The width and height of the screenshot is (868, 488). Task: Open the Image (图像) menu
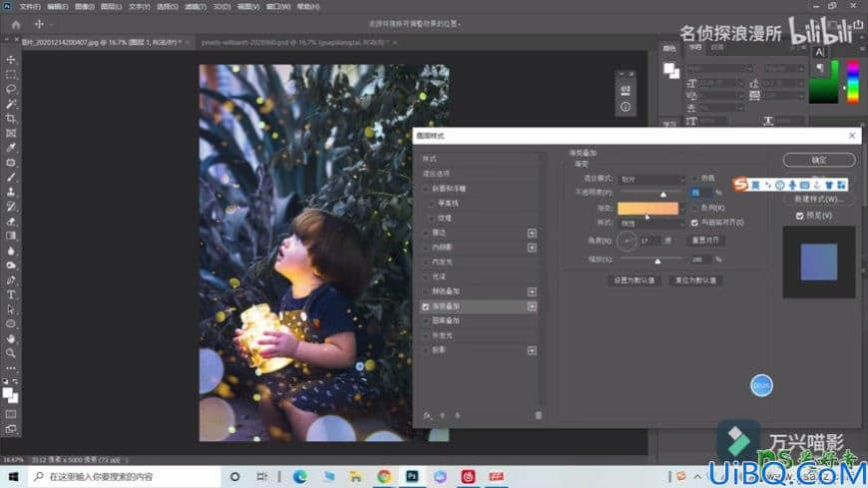tap(84, 7)
